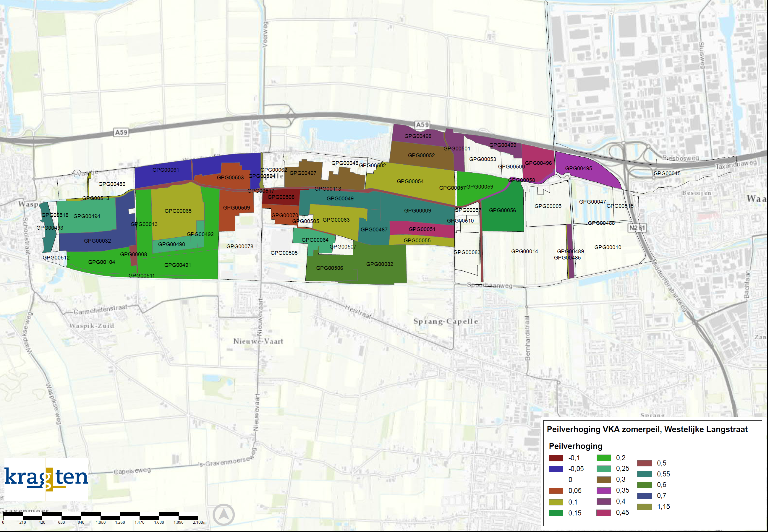
Task: Select the -0,1 dark red legend swatch
Action: tap(556, 458)
